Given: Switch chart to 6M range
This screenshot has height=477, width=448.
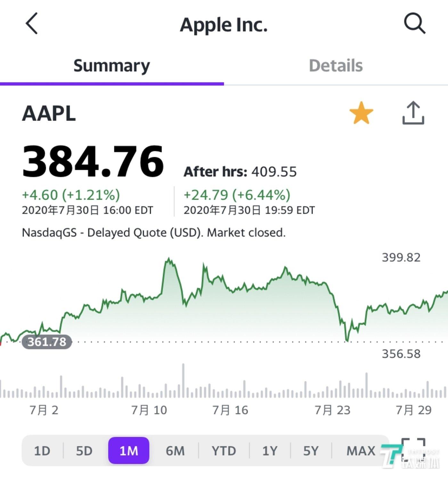Looking at the screenshot, I should (x=175, y=451).
